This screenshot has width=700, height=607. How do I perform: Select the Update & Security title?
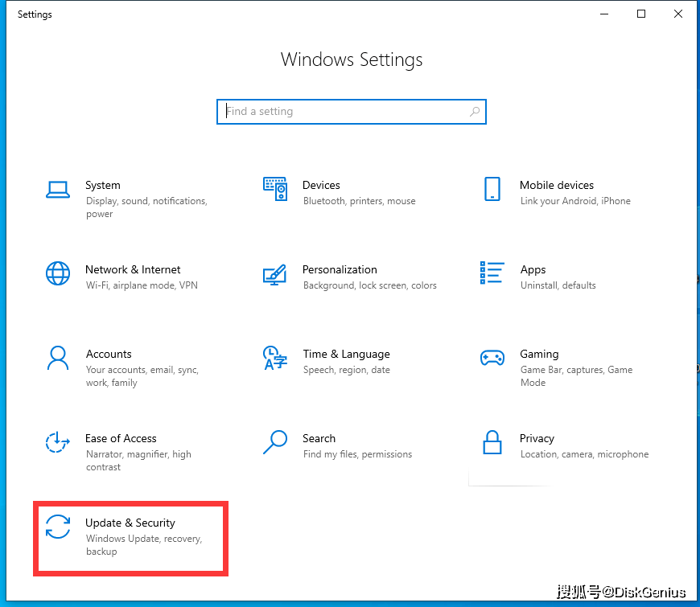[130, 523]
